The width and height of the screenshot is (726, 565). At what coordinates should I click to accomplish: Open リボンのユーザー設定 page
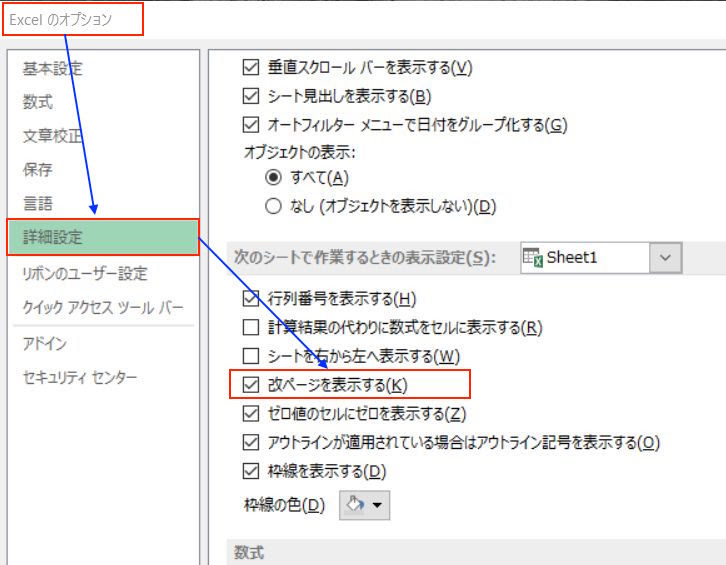point(85,273)
